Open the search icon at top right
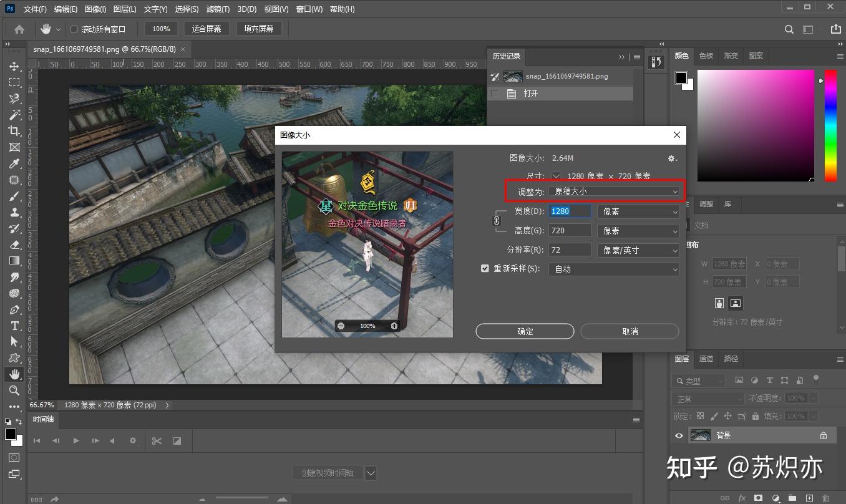Screen dimensions: 846x504 point(789,29)
